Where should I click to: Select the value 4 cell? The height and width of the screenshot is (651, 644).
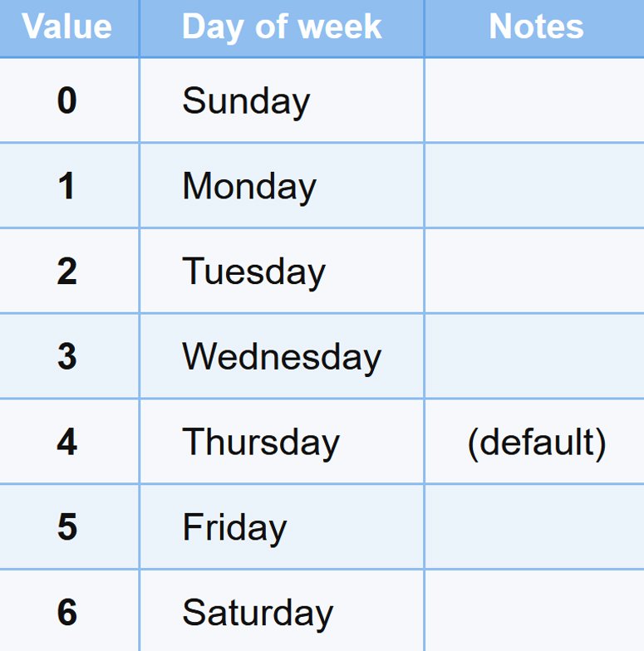[67, 442]
